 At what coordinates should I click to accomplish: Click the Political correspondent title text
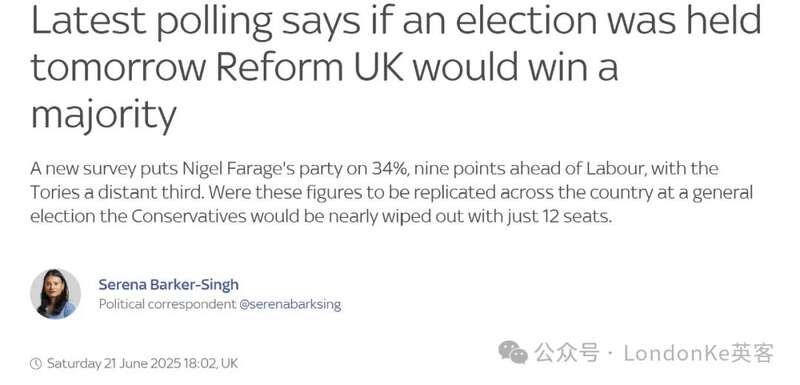tap(167, 305)
